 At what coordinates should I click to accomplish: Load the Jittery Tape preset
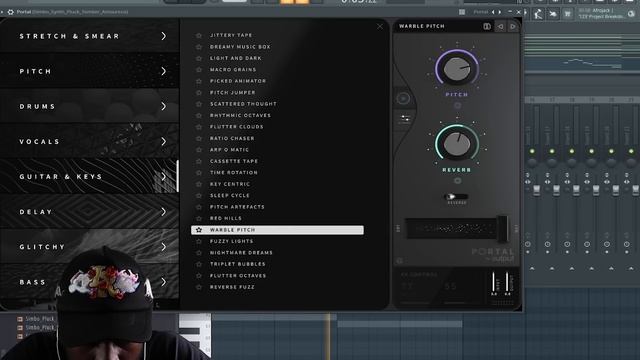point(231,36)
